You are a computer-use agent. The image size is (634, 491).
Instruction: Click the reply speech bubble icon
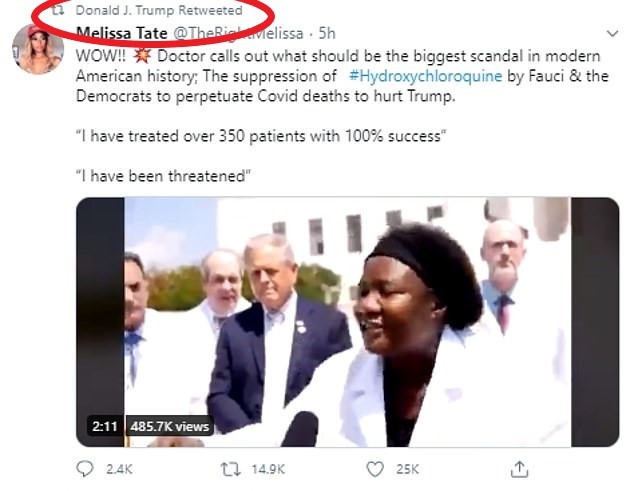[86, 468]
